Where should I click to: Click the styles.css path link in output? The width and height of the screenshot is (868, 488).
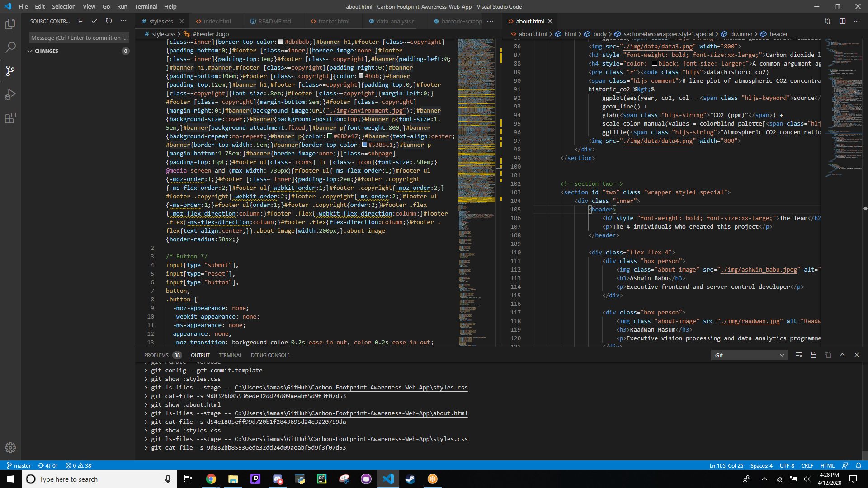(351, 388)
